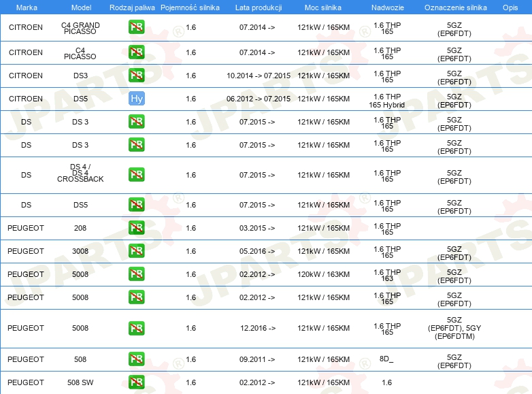The width and height of the screenshot is (532, 394).
Task: Select the C4 GRAND PICASSO model cell
Action: coord(80,28)
